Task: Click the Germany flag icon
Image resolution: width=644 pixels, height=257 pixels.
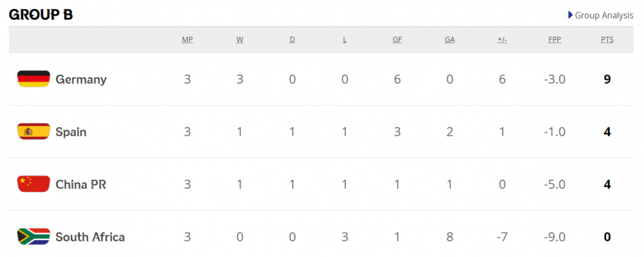Action: click(33, 79)
